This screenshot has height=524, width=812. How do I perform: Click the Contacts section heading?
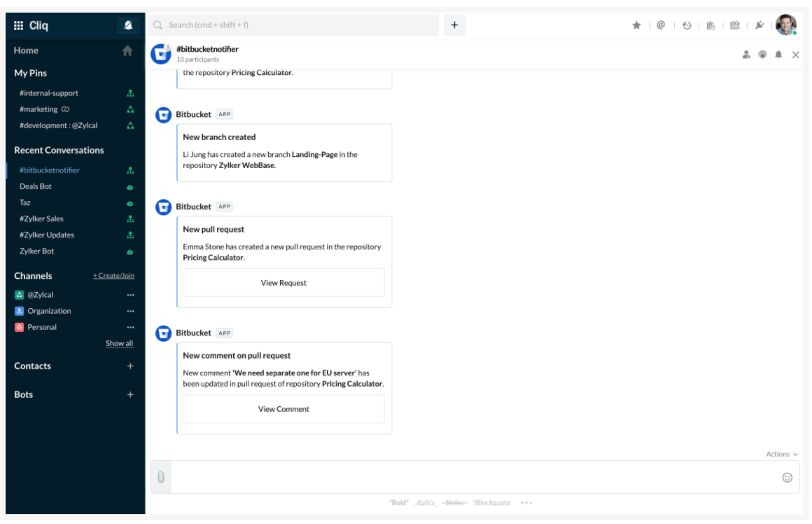33,366
